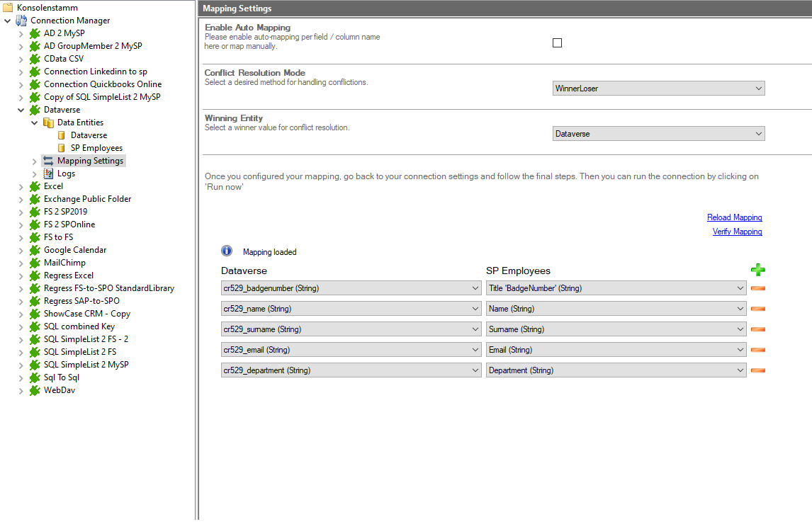Remove the cr529_badgenumber mapping row
Viewport: 812px width, 529px height.
pos(757,288)
